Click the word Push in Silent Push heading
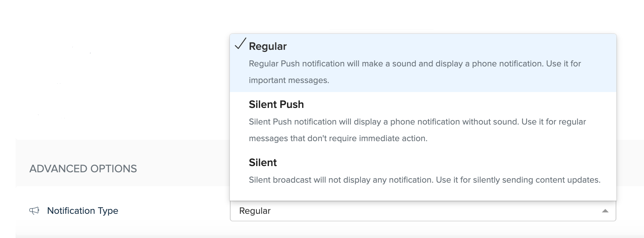The height and width of the screenshot is (238, 644). [x=290, y=104]
